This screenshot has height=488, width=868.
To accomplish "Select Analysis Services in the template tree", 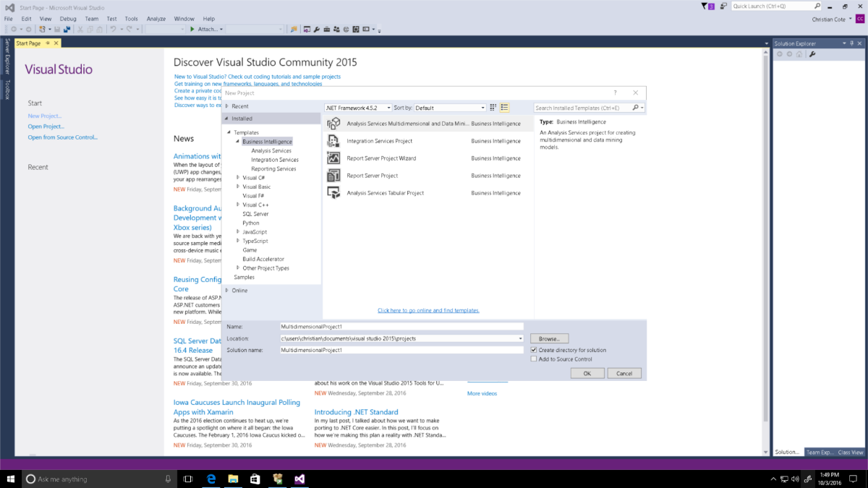I will pos(271,151).
